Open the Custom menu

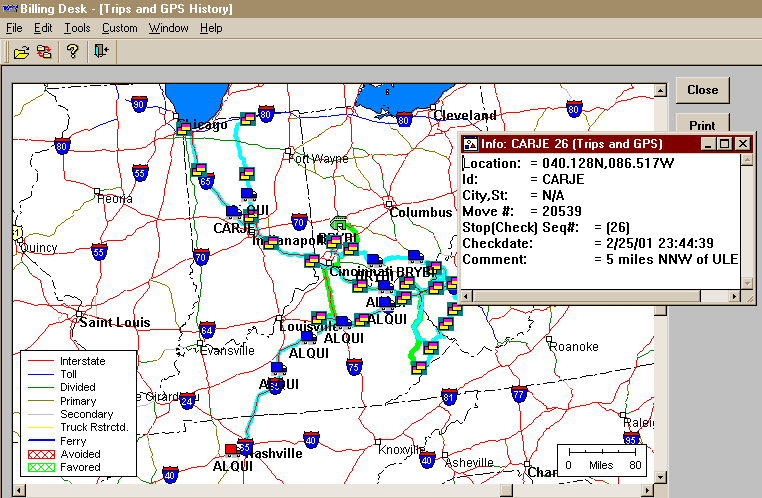(x=120, y=28)
